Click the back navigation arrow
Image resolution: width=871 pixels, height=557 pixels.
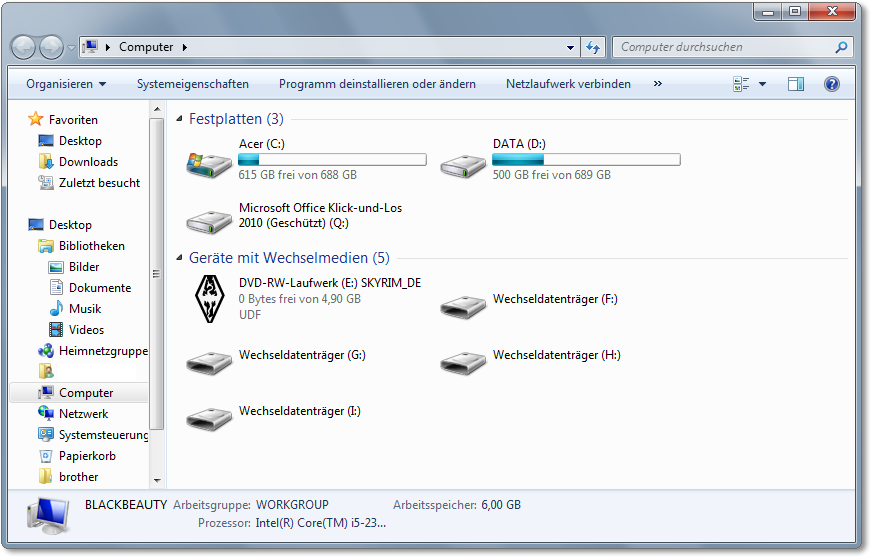point(24,47)
